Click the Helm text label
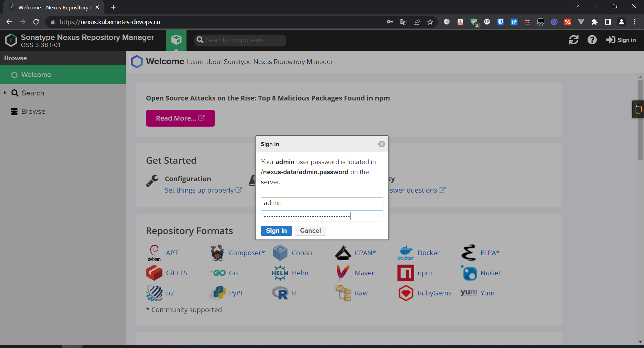The height and width of the screenshot is (348, 644). click(x=300, y=273)
